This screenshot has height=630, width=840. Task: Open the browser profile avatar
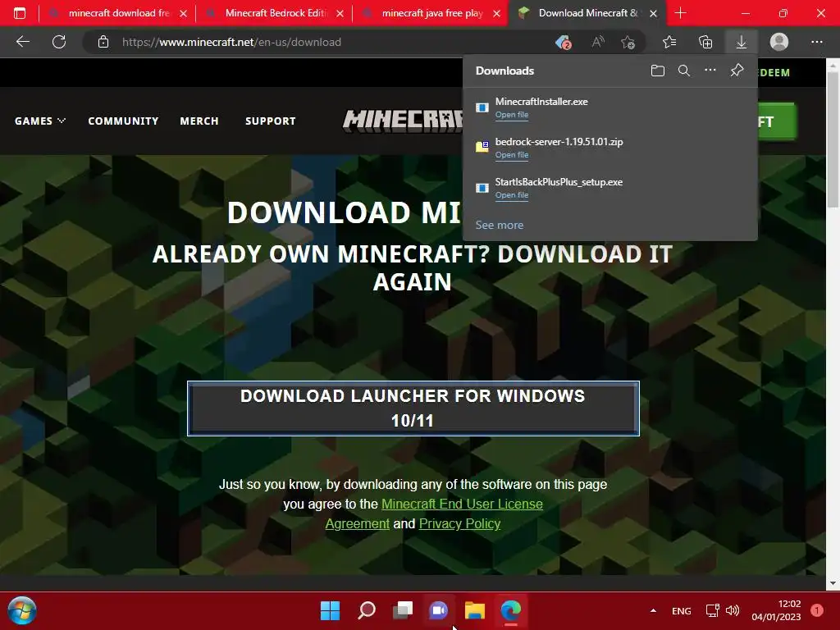tap(779, 42)
